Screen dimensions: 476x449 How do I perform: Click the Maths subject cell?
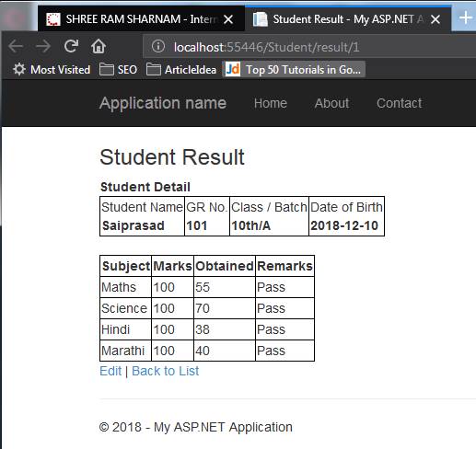pos(125,287)
